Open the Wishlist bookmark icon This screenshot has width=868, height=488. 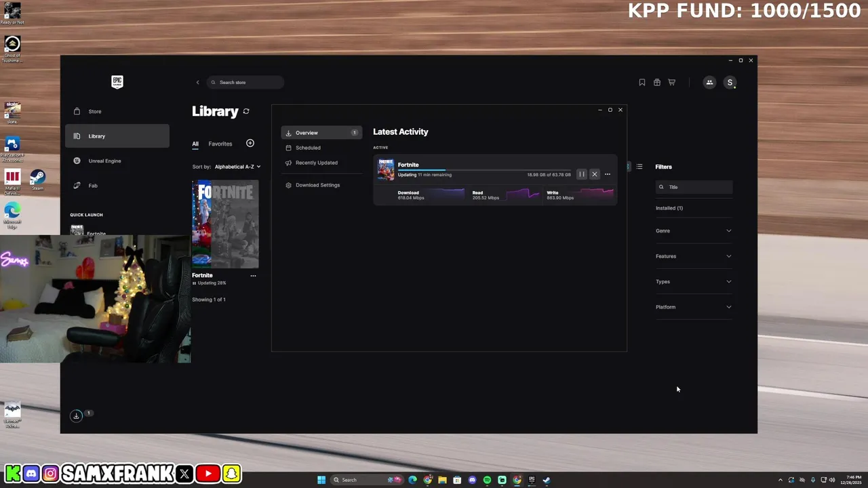tap(642, 82)
